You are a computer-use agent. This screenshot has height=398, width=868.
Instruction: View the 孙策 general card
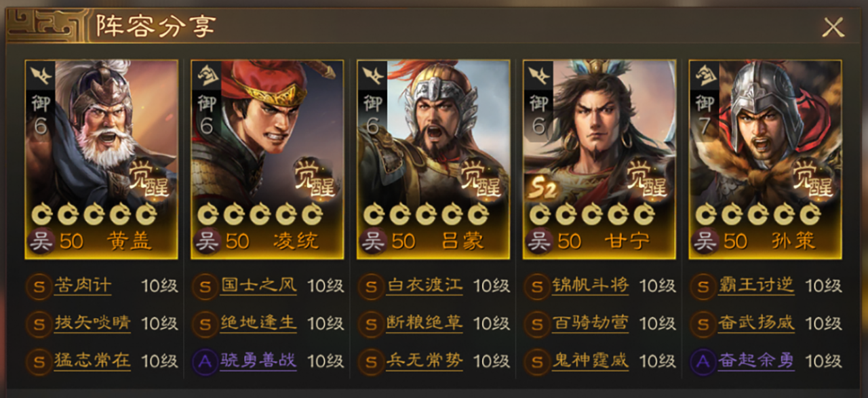click(x=766, y=159)
